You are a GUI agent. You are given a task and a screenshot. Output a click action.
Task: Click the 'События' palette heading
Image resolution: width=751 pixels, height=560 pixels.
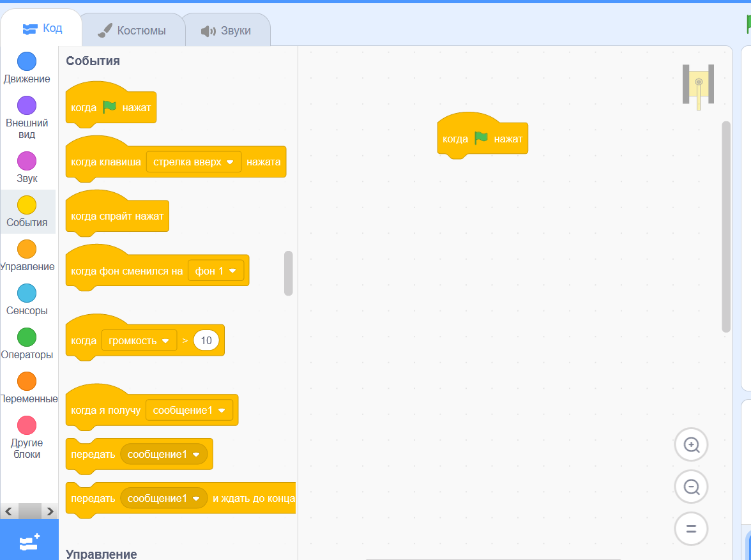[x=93, y=61]
